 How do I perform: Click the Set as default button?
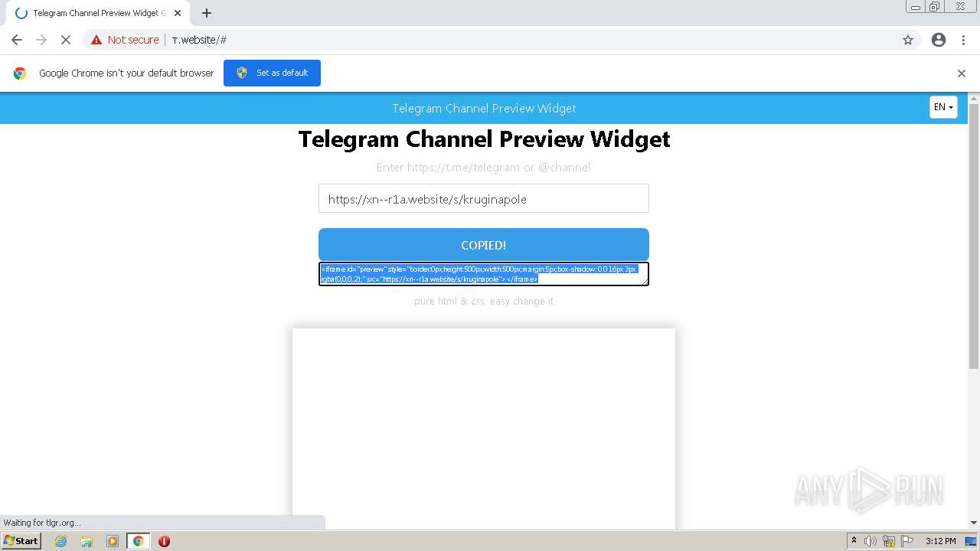pos(272,73)
